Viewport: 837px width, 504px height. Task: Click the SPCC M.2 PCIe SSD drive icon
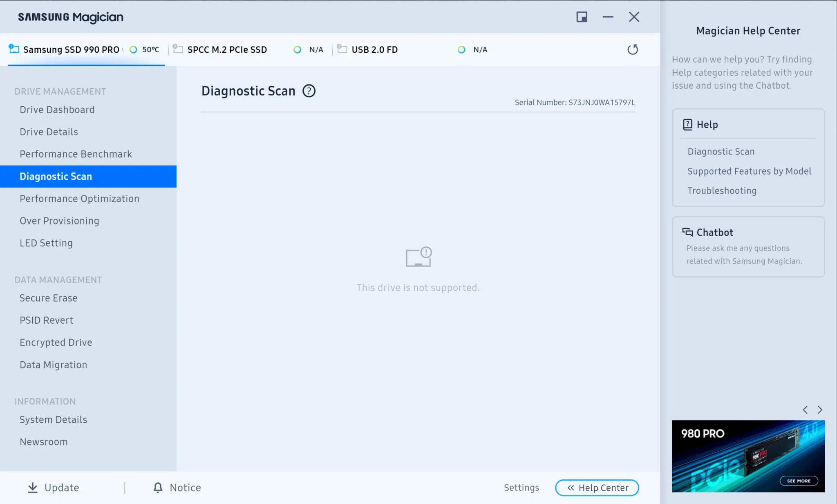178,49
